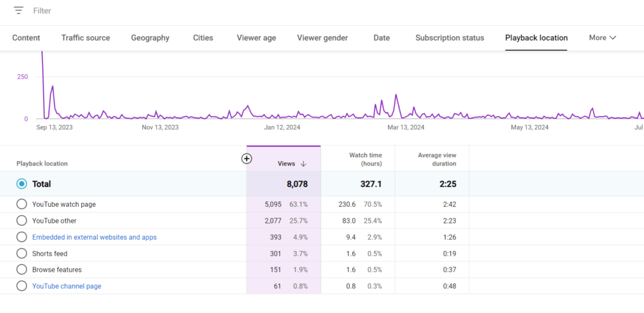The width and height of the screenshot is (644, 313).
Task: Open the YouTube channel page link
Action: 66,286
